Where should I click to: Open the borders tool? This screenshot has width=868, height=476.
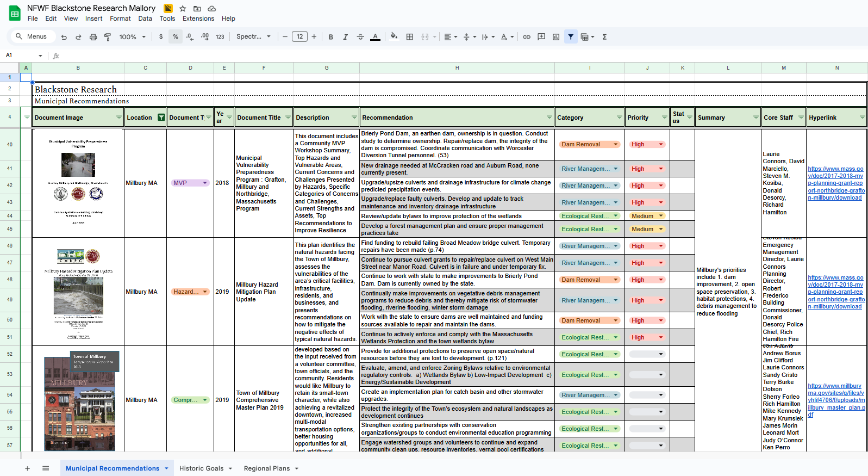(x=410, y=37)
